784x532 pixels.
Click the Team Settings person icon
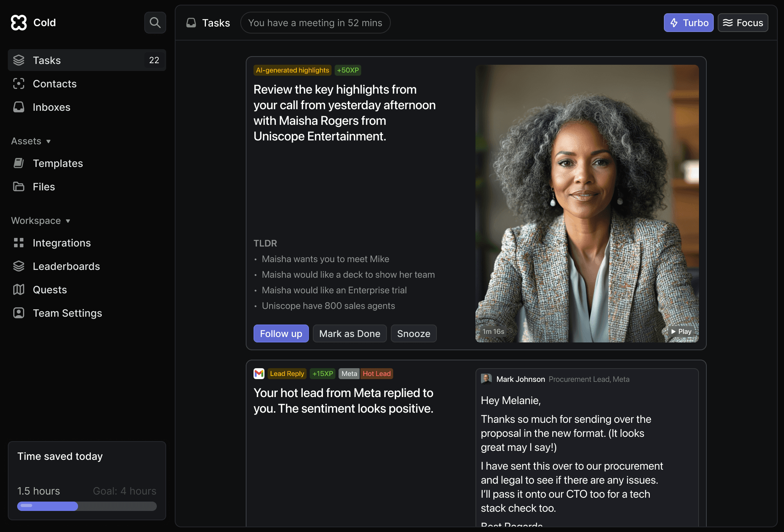pos(19,313)
